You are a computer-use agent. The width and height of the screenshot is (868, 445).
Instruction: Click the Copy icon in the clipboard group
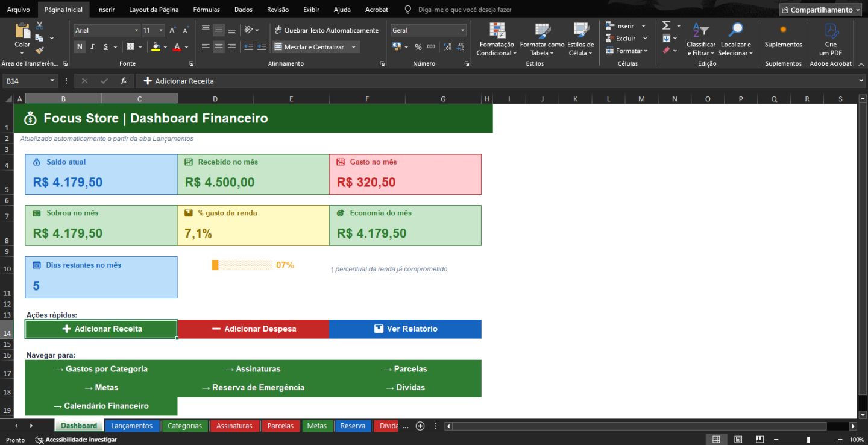tap(40, 38)
